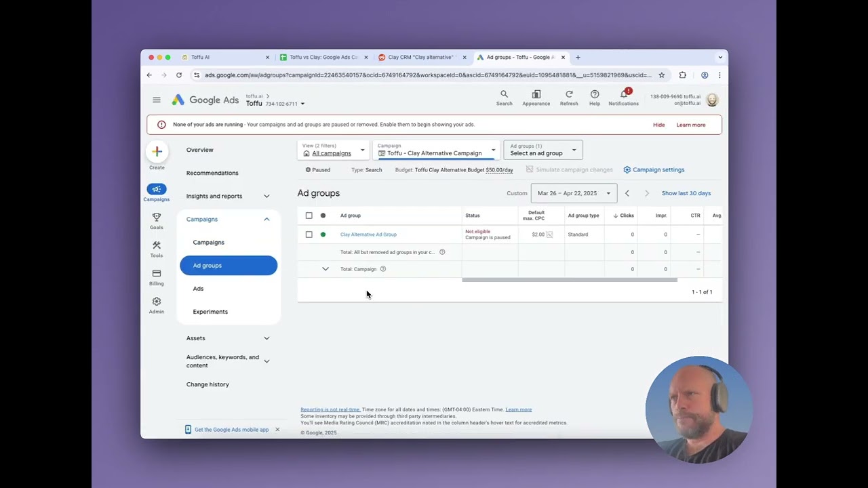Hide the ads not running alert
This screenshot has height=488, width=868.
(x=659, y=125)
